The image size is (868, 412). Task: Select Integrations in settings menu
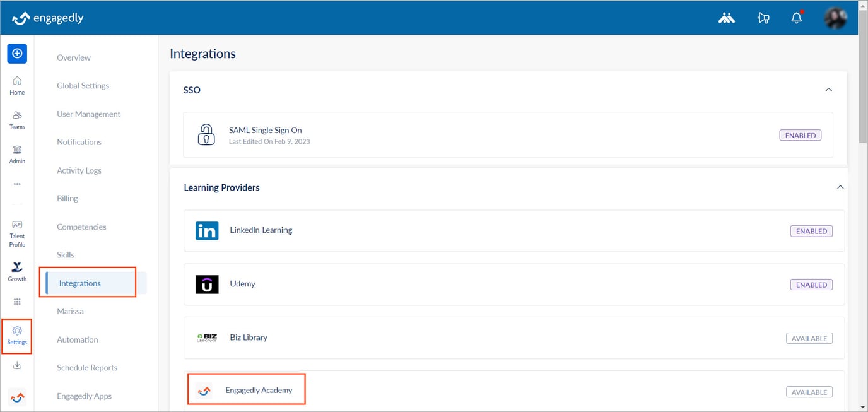96,283
